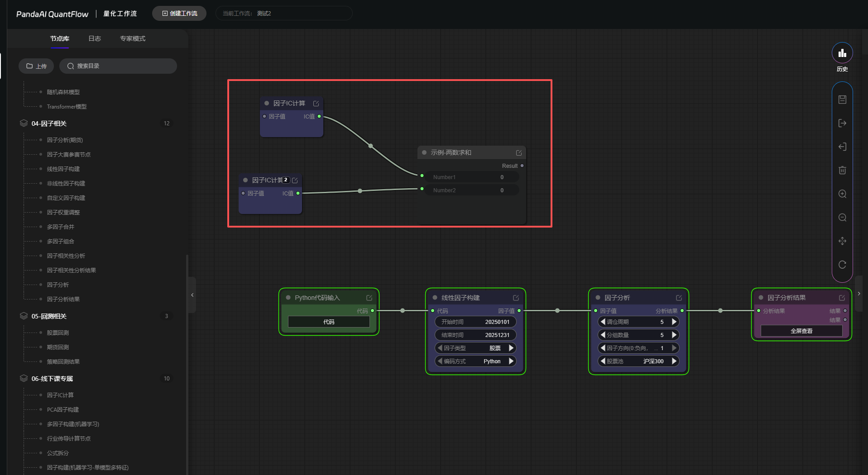868x475 pixels.
Task: Click the layers icon beside 04-因子相关
Action: [24, 123]
